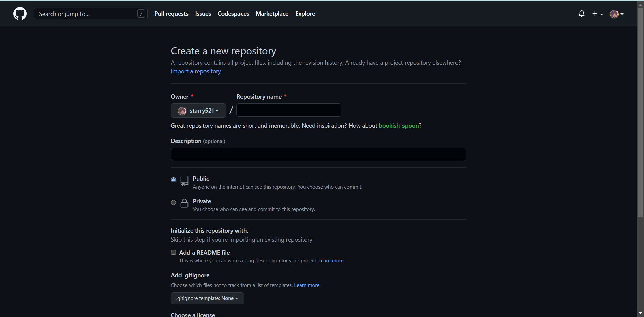Enable the Add a README file checkbox

point(173,252)
